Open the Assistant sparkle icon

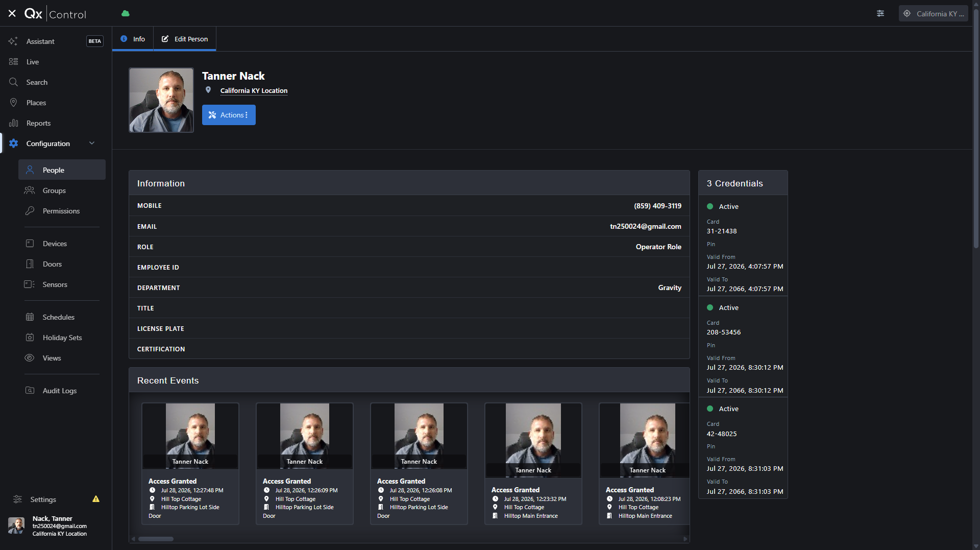click(13, 41)
